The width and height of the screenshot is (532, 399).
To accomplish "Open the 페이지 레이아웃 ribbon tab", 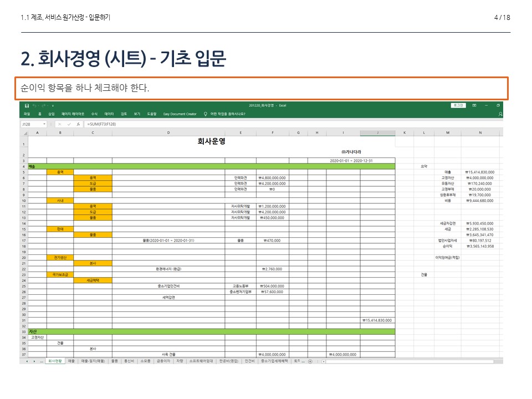I will click(73, 114).
